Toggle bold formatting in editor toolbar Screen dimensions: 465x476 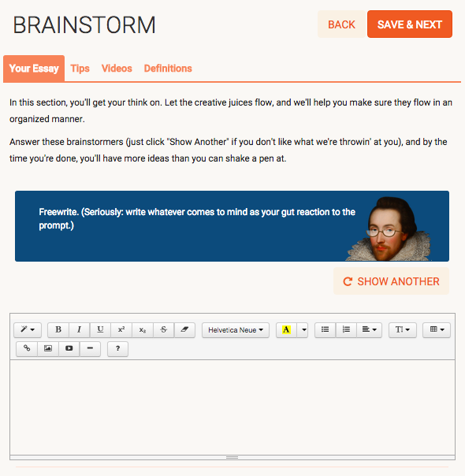point(58,329)
